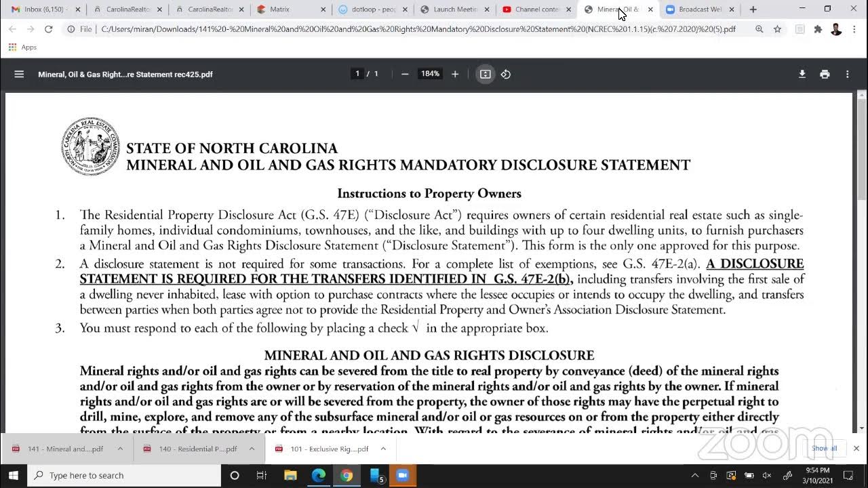Open the address bar zoom magnifier
Viewport: 868px width, 488px height.
pos(759,29)
